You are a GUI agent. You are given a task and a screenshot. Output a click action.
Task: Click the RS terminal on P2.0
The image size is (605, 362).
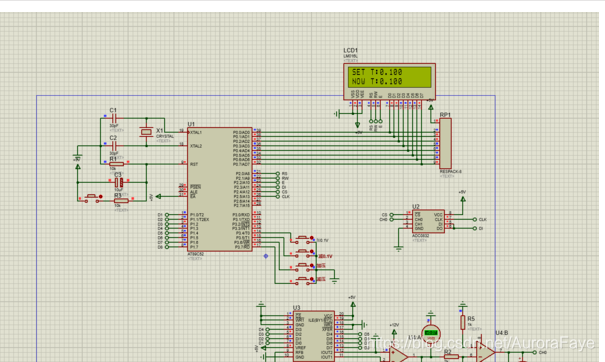coord(278,174)
